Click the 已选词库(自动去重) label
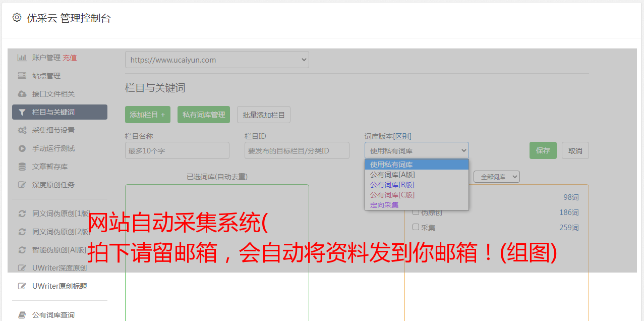The width and height of the screenshot is (644, 321). (217, 177)
